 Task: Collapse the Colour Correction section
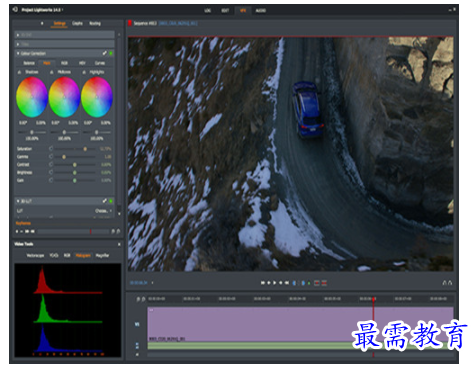[18, 53]
